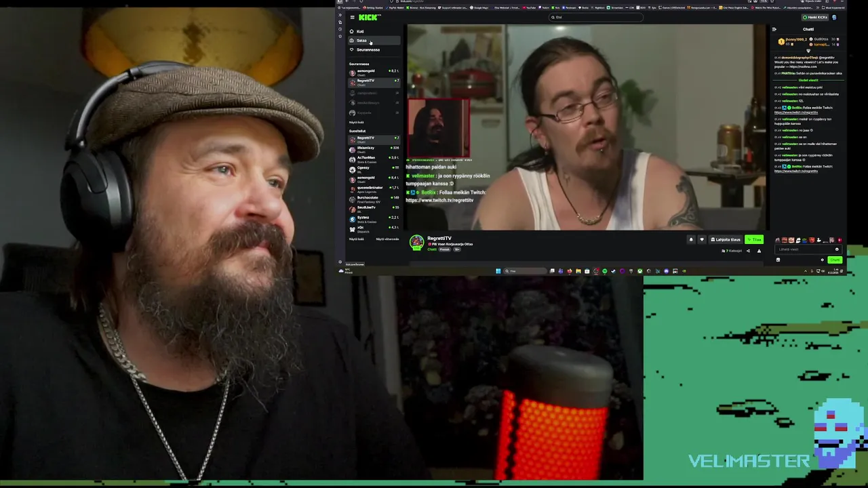Screen dimensions: 868x488
Task: Open the profile avatar in the Kick header
Action: pos(834,17)
